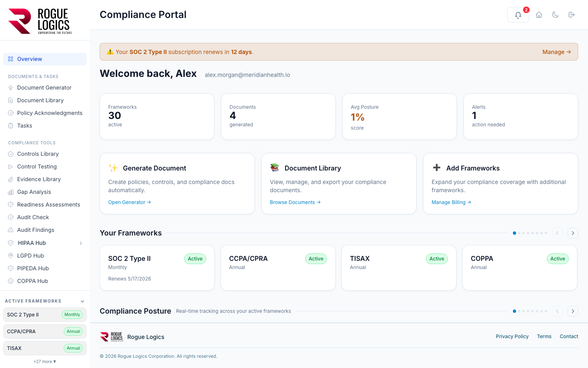This screenshot has width=588, height=368.
Task: Select last Your Frameworks pagination dot
Action: 546,233
